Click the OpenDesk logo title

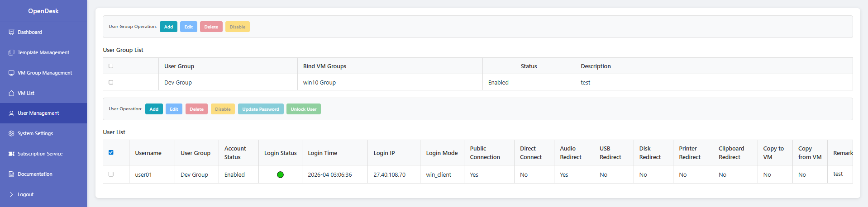[x=43, y=11]
